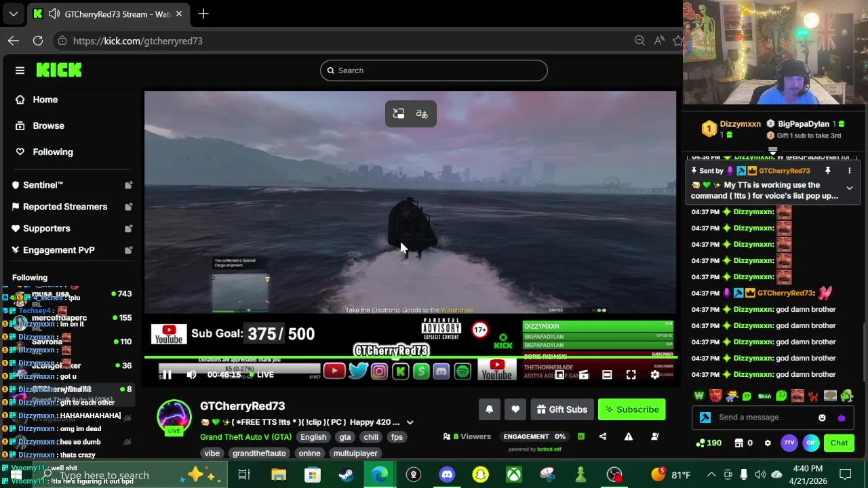This screenshot has height=488, width=868.
Task: Open Browse in sidebar
Action: [x=48, y=125]
